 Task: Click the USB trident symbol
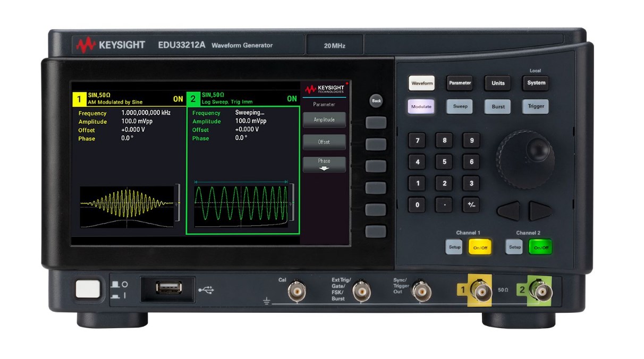pyautogui.click(x=206, y=290)
